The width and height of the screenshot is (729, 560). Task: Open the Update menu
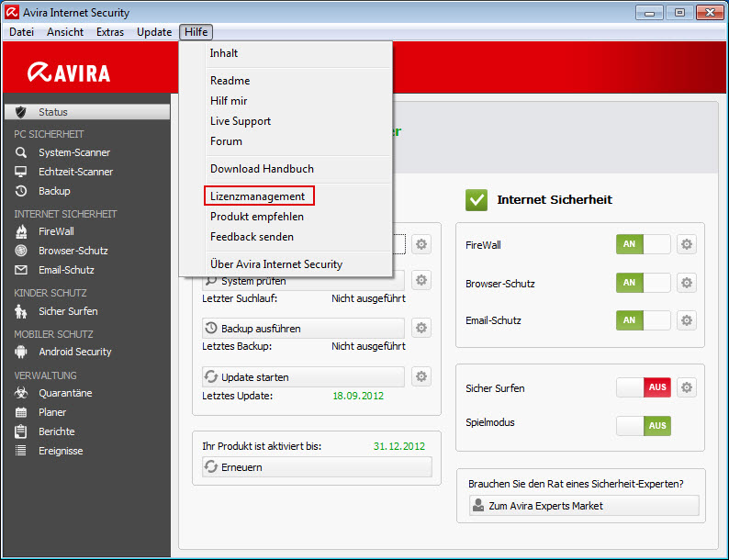point(154,32)
